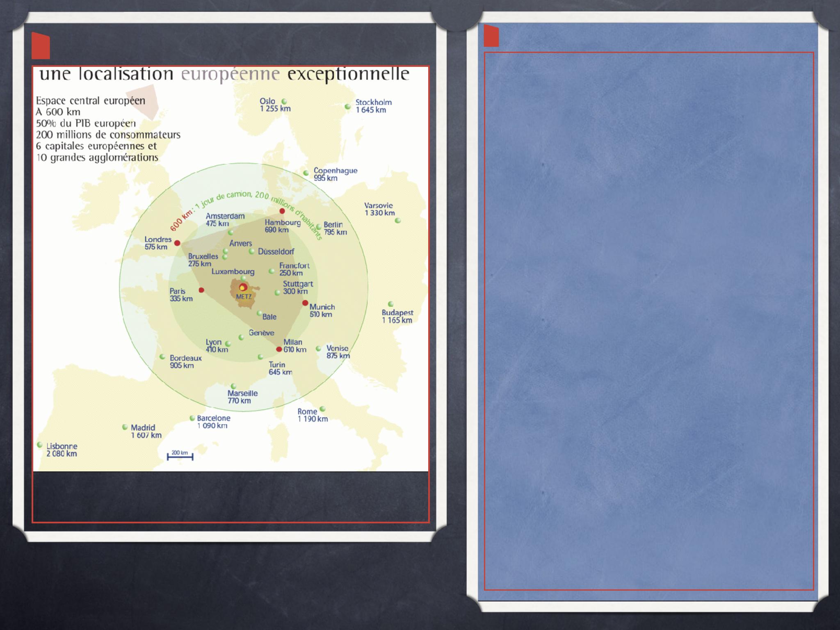Click the dark caption area below map
Screen dimensions: 840x630
[231, 496]
